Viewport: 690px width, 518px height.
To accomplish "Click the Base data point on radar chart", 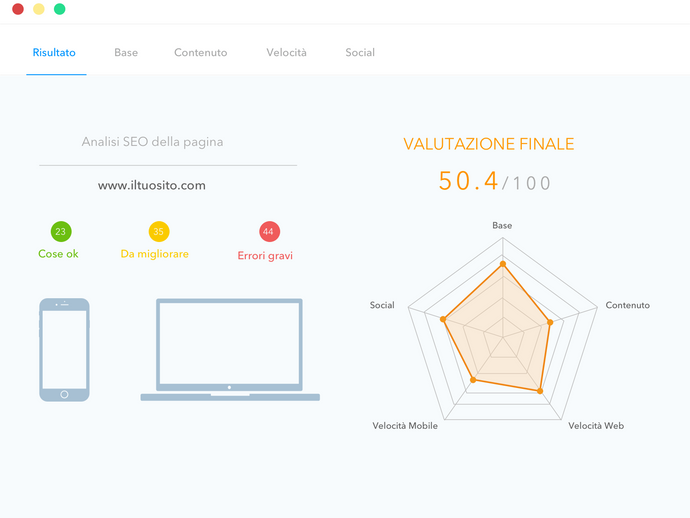I will click(x=503, y=264).
